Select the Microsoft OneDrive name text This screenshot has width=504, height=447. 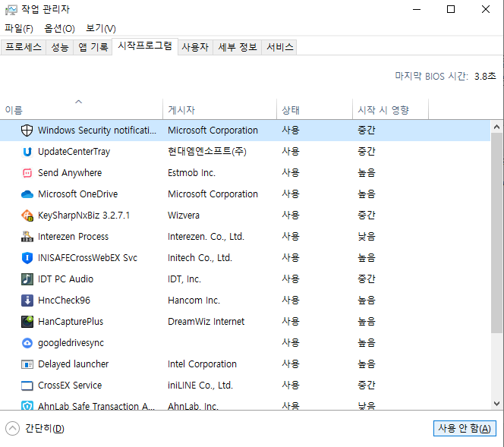pyautogui.click(x=77, y=194)
